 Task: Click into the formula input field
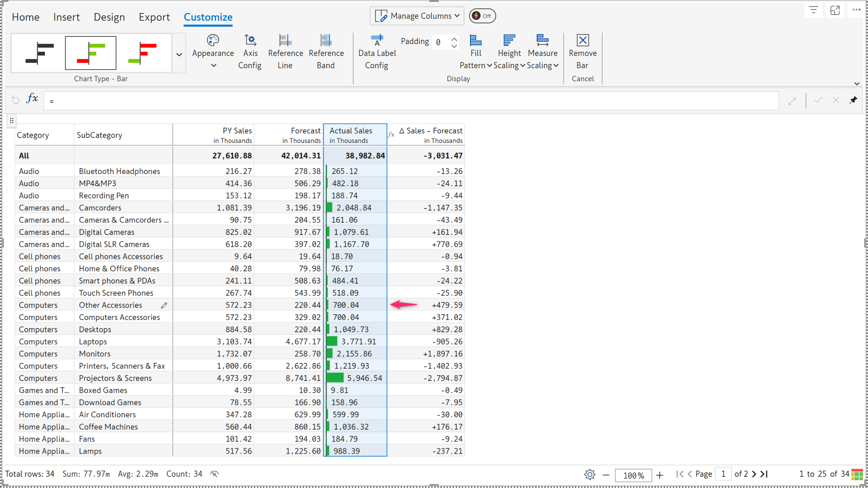click(x=410, y=101)
